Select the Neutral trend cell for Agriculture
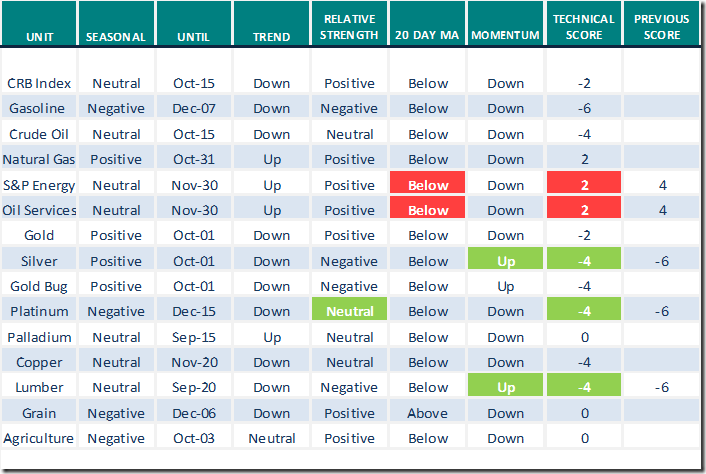Viewport: 706px width, 474px height. tap(272, 438)
